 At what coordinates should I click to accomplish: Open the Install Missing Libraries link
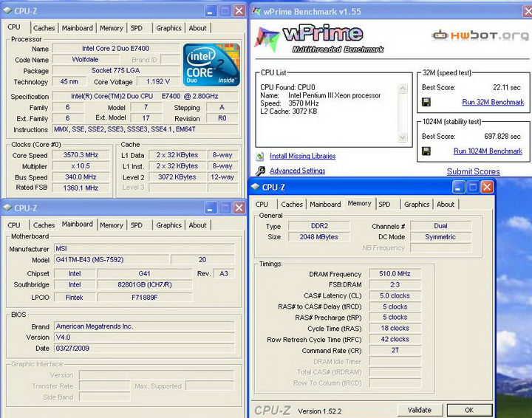click(303, 156)
